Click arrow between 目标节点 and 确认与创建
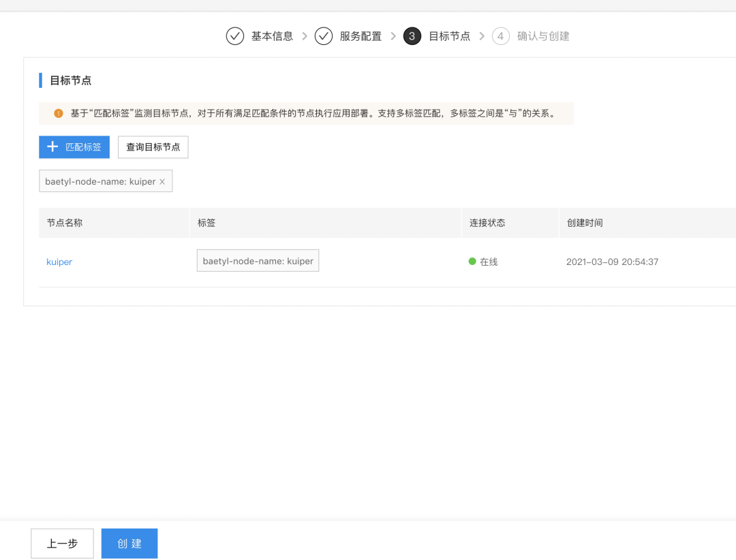Viewport: 736px width, 560px height. (482, 36)
